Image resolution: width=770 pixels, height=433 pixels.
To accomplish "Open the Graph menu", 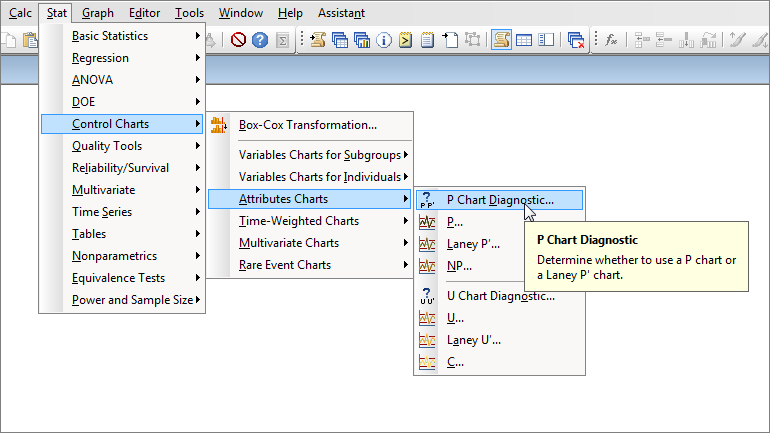I will [98, 13].
